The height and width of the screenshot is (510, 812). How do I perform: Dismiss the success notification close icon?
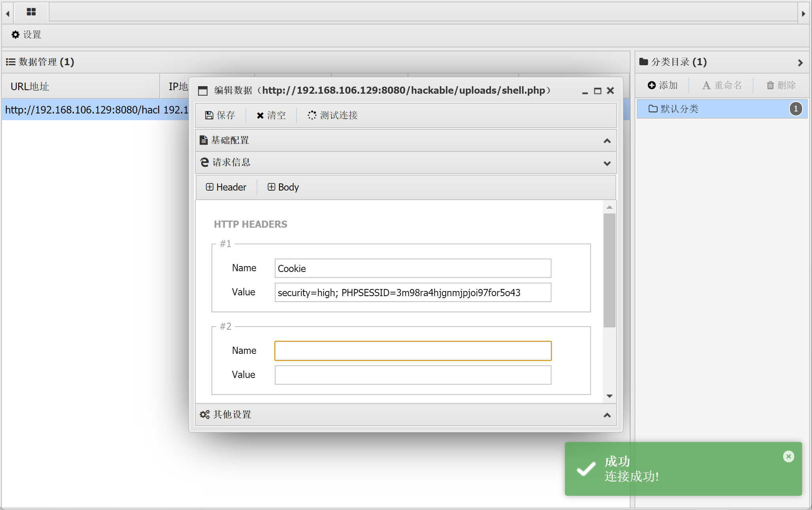[788, 457]
